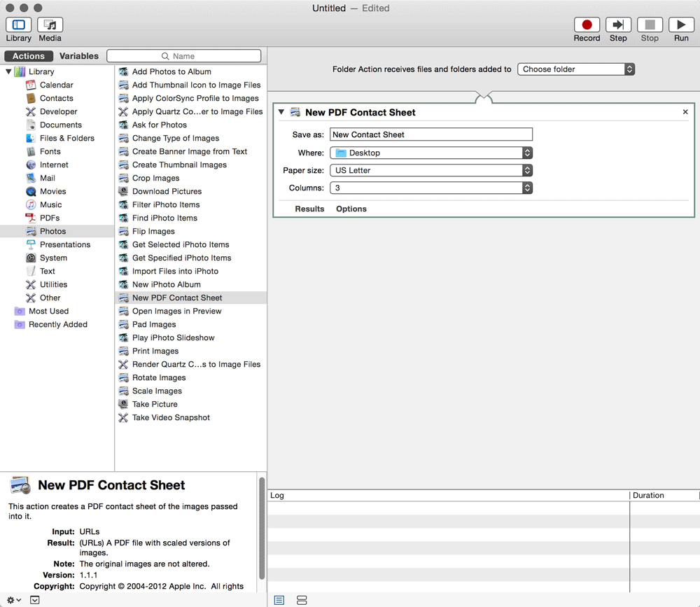Click the Take Video Snapshot action icon
The image size is (700, 607).
[x=123, y=418]
